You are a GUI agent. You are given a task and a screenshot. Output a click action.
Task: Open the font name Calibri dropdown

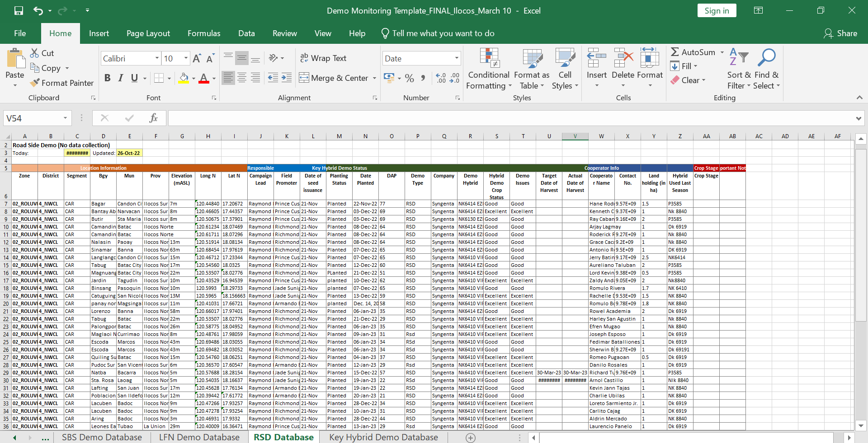tap(157, 58)
